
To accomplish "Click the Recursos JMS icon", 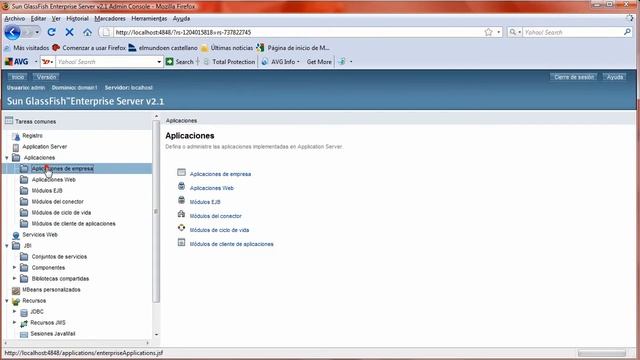I will point(24,323).
